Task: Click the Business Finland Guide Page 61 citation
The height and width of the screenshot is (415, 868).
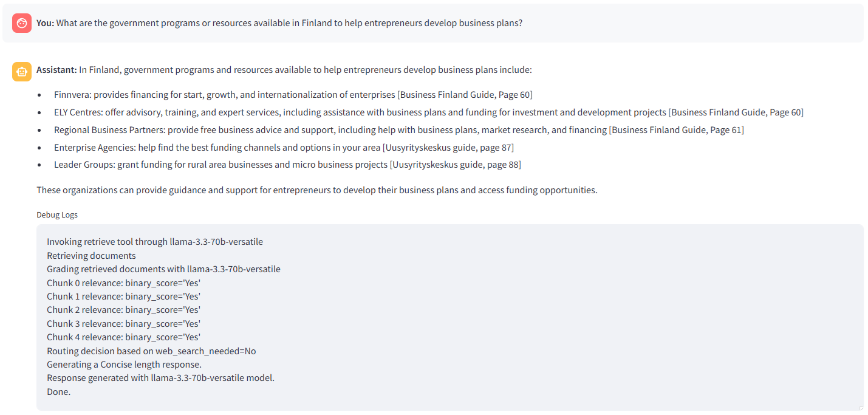Action: click(x=676, y=130)
